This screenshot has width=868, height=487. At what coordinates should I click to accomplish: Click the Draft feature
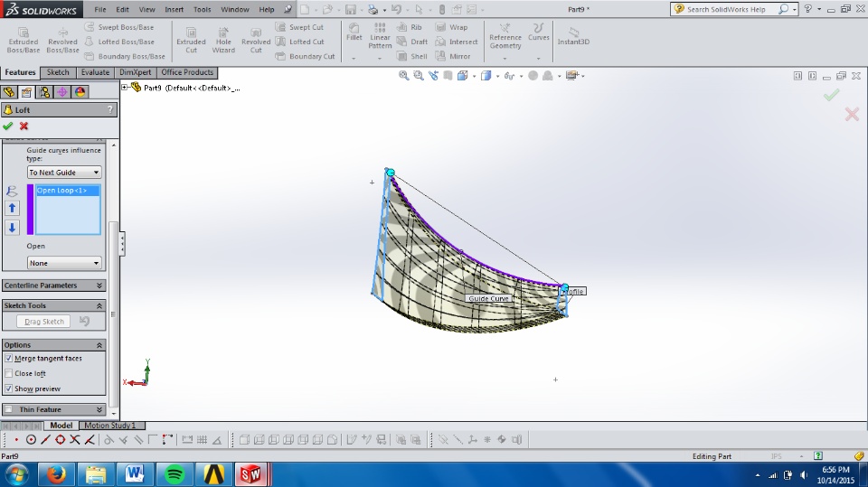pyautogui.click(x=412, y=42)
